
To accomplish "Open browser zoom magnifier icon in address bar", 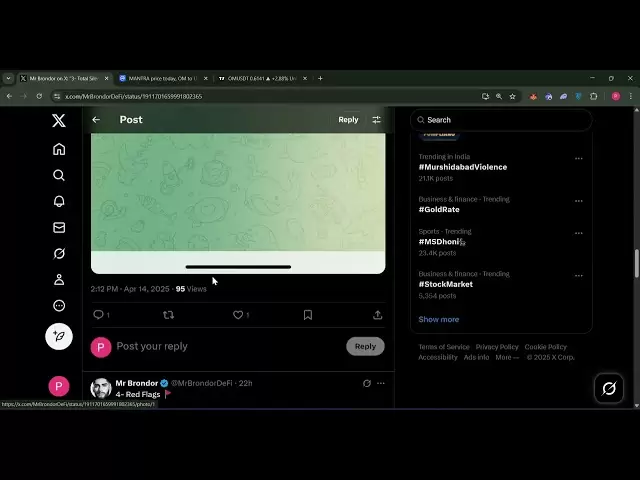I will click(499, 96).
